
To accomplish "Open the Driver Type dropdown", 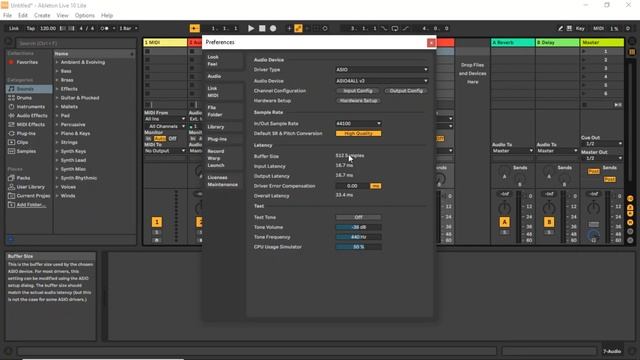I will coord(382,70).
